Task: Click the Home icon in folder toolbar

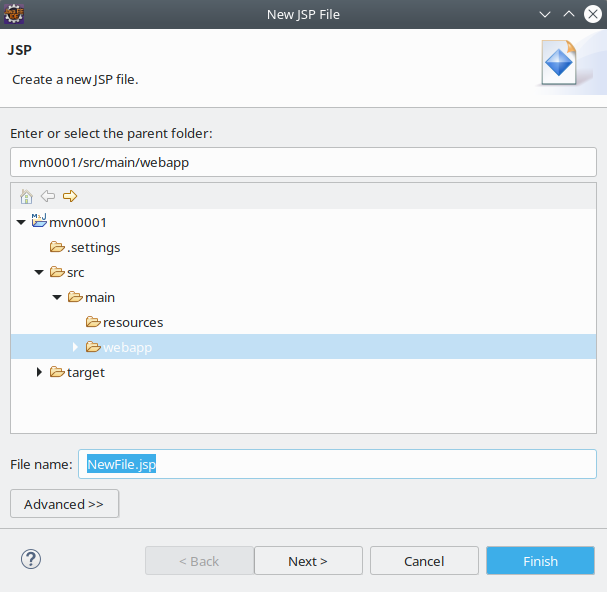Action: [27, 196]
